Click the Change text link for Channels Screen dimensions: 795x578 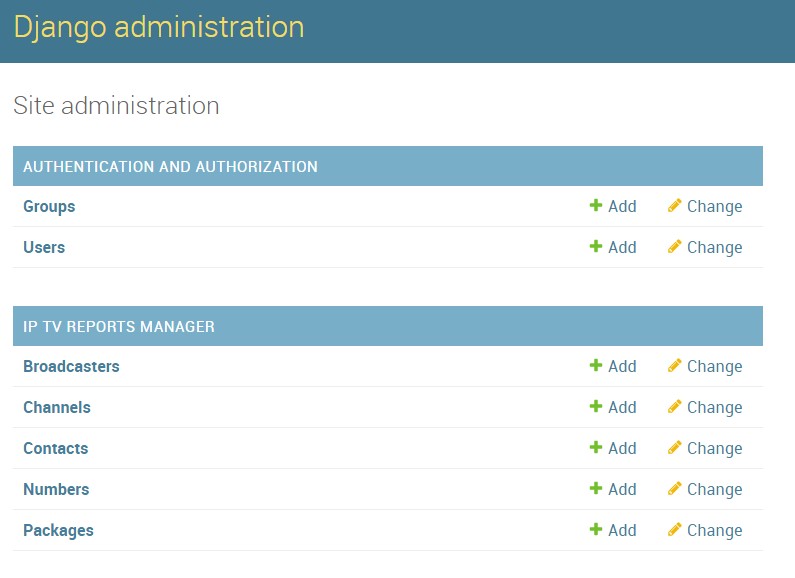click(714, 408)
